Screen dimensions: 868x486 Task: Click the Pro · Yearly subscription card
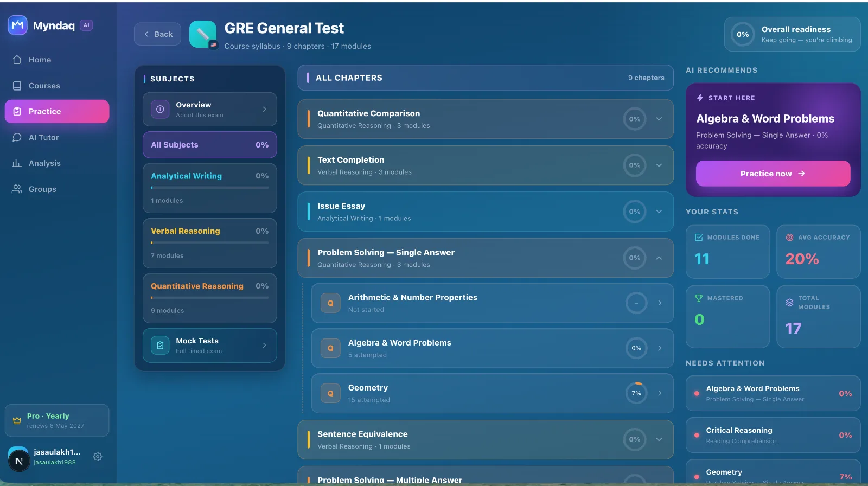coord(57,420)
